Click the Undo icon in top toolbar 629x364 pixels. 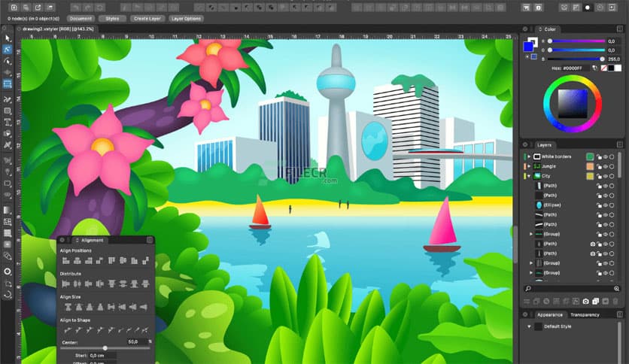click(x=75, y=8)
